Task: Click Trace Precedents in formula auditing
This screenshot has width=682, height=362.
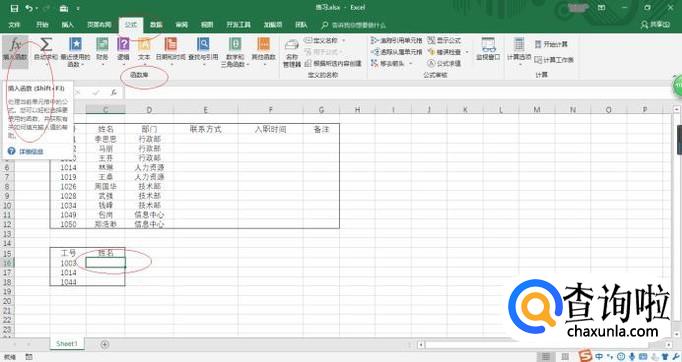Action: 396,40
